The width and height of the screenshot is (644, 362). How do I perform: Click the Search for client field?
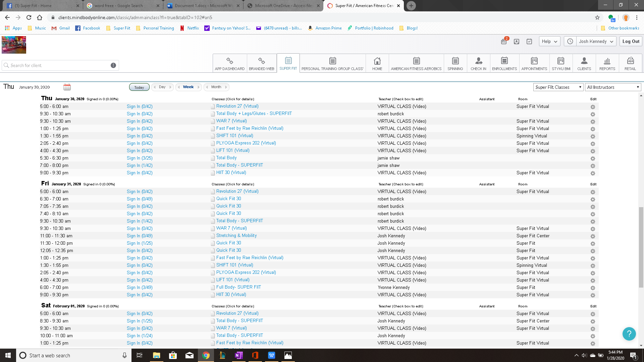(60, 65)
